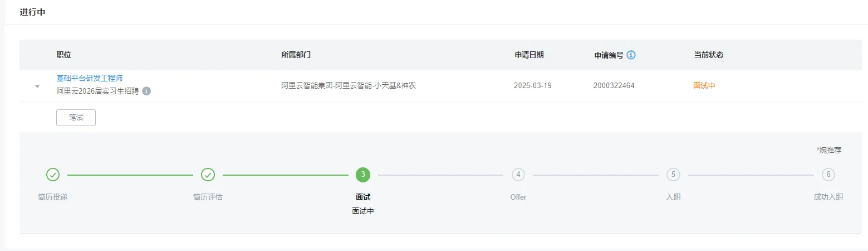This screenshot has width=868, height=251.
Task: Click the 面试中 status text
Action: (704, 85)
